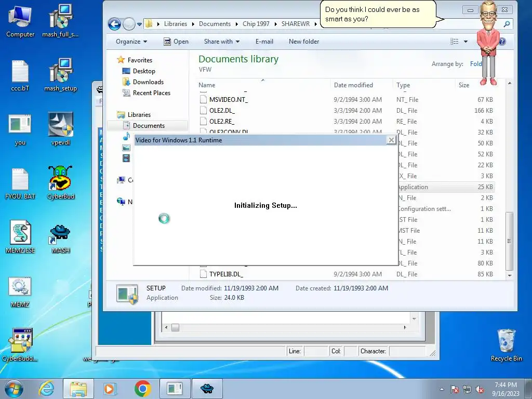This screenshot has height=399, width=532.
Task: Expand the arrow after SHAREWR breadcrumb
Action: click(x=315, y=24)
